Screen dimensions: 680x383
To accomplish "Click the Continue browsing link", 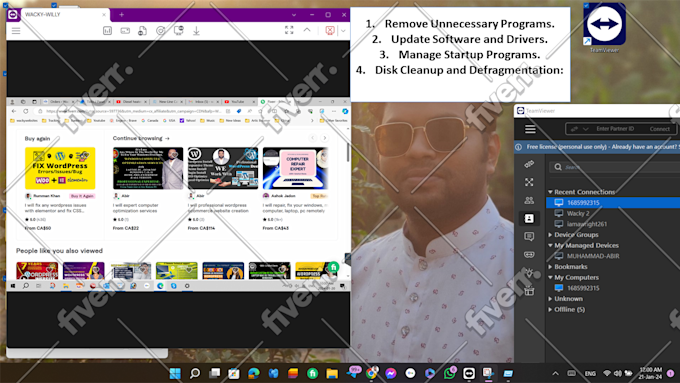I will (141, 138).
